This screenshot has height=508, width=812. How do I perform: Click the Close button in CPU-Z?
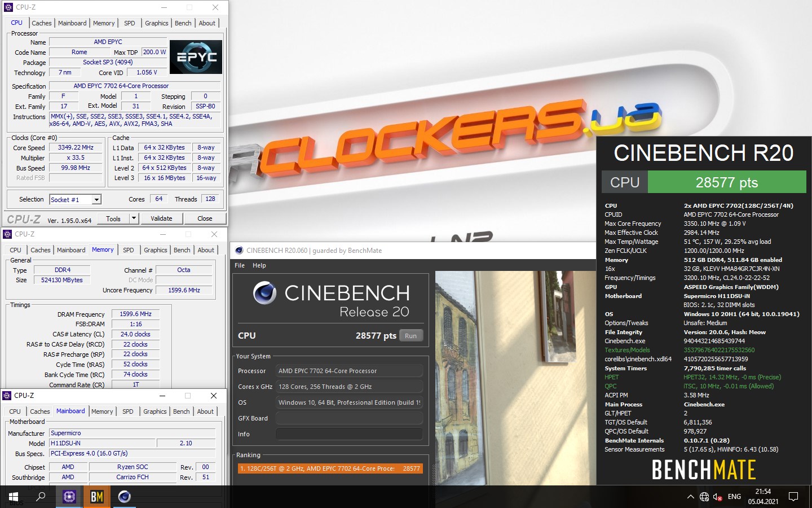(205, 218)
